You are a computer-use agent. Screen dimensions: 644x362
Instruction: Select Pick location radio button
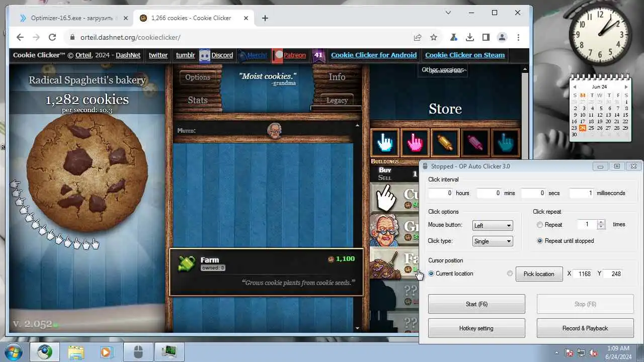(x=510, y=274)
